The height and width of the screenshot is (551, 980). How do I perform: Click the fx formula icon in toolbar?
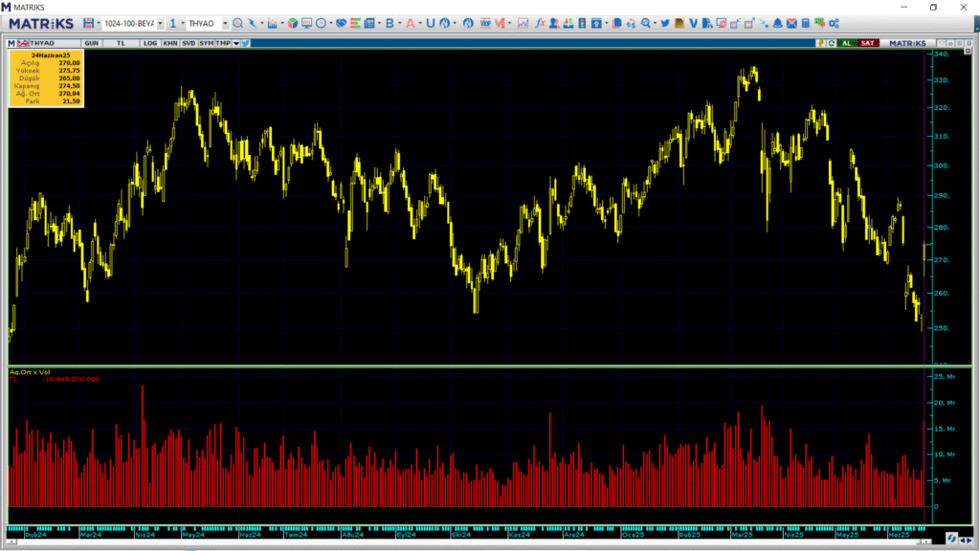(541, 23)
